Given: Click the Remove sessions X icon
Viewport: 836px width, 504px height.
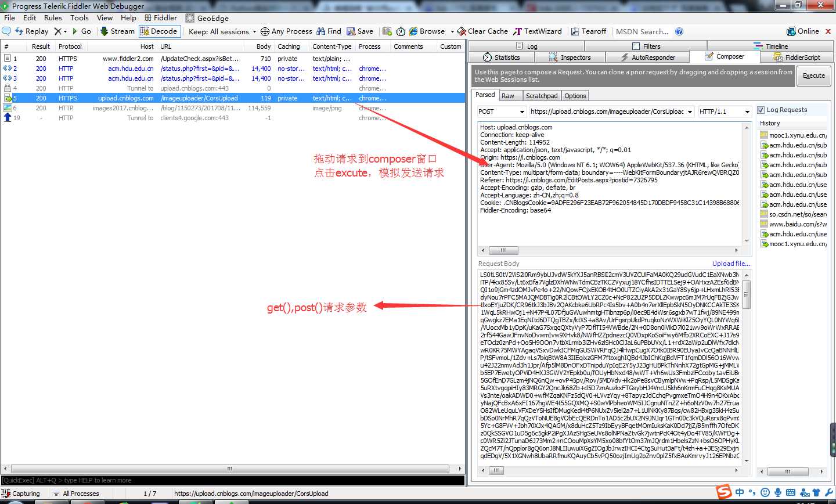Looking at the screenshot, I should [57, 31].
